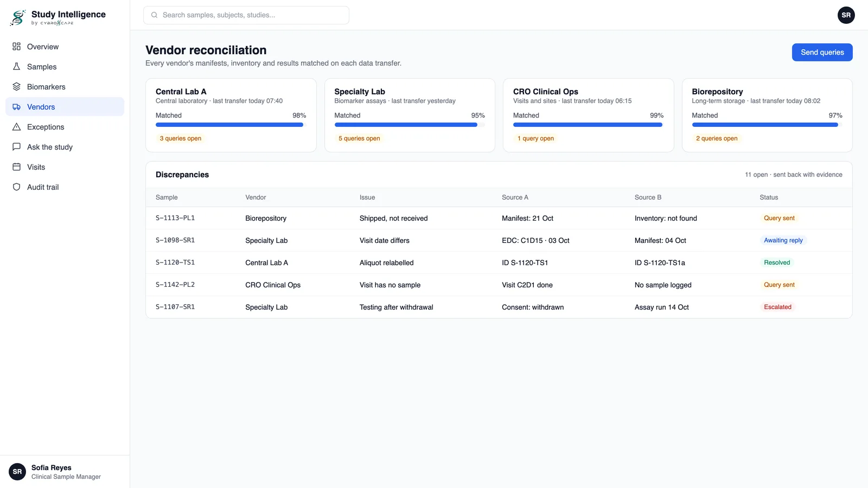Select the Audit trail menu label

(x=43, y=187)
